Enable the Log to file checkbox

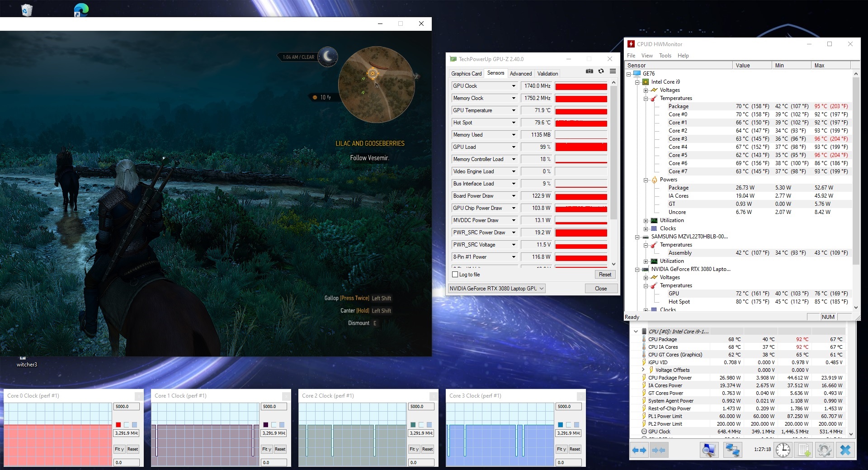[x=455, y=275]
